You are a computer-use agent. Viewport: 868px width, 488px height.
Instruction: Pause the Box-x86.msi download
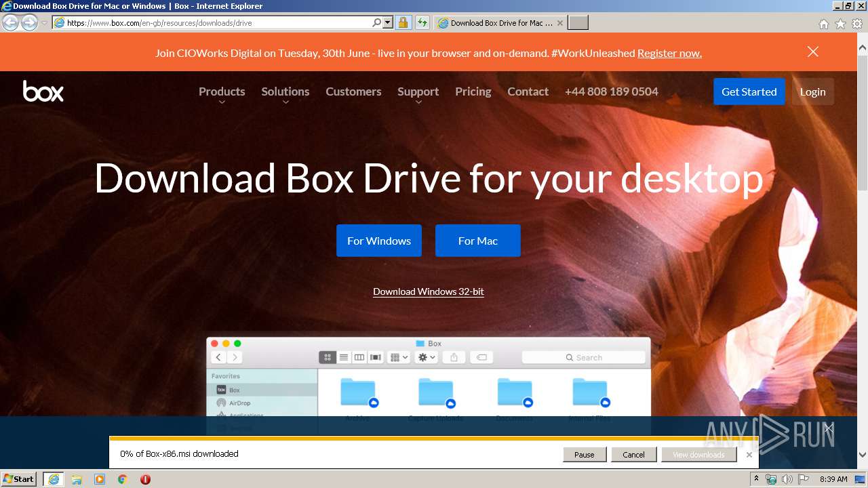585,455
